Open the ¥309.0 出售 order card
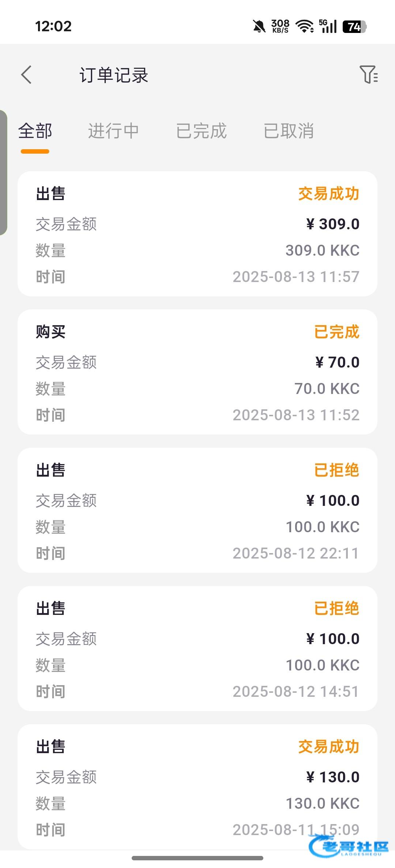The width and height of the screenshot is (395, 868). tap(197, 234)
